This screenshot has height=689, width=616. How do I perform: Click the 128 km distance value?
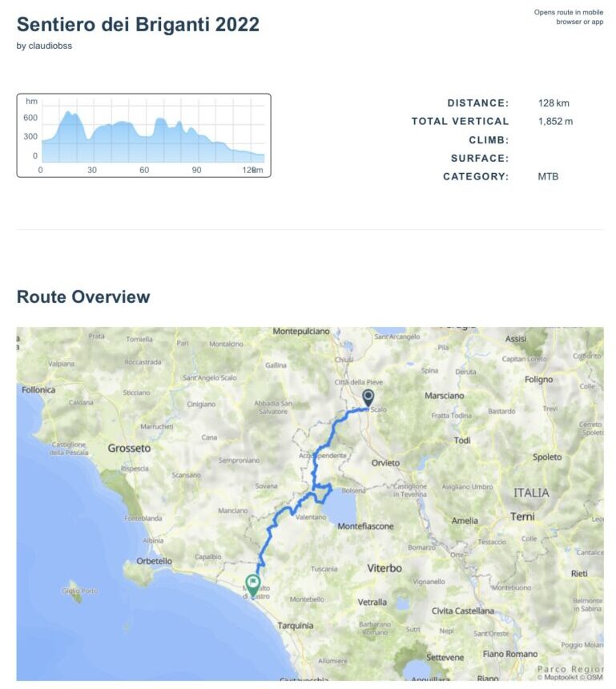tap(554, 103)
